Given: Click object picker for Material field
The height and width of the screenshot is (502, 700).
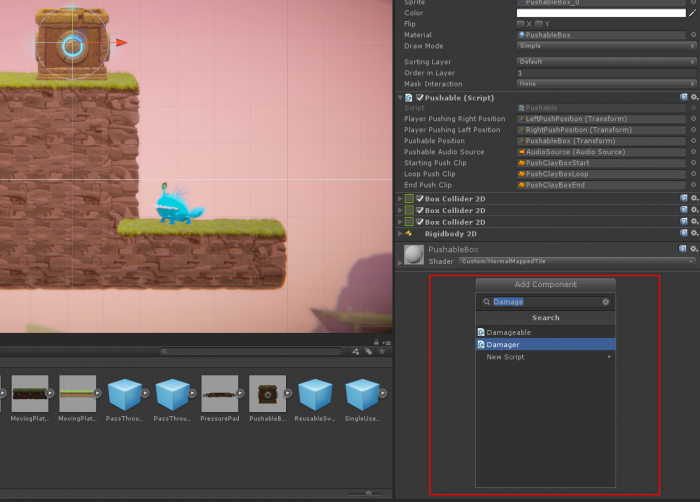Looking at the screenshot, I should 693,35.
